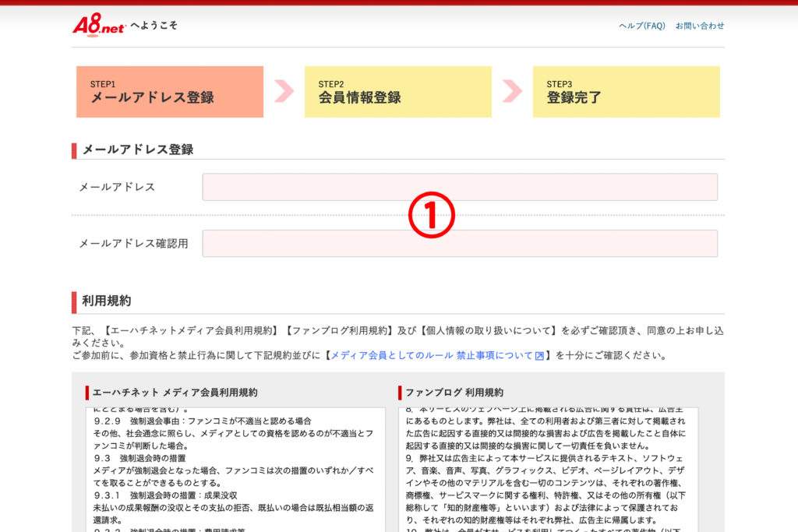Select the STEP2 会員情報登録 step

(397, 92)
